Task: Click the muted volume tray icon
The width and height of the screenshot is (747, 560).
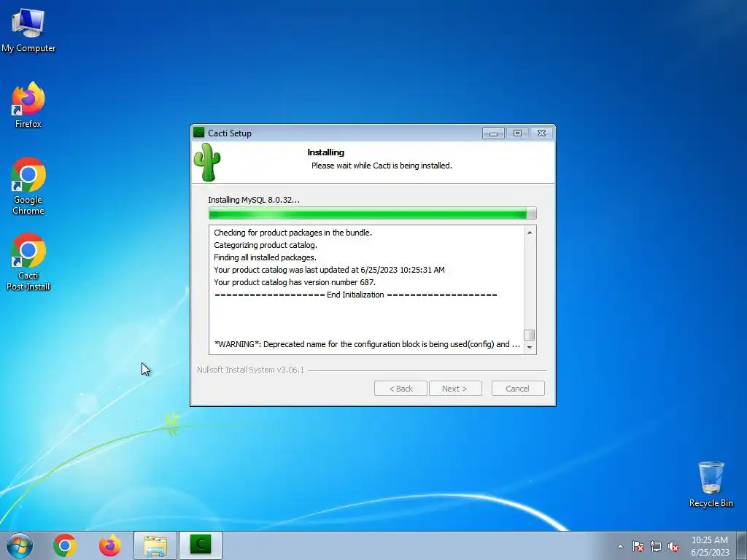Action: (x=673, y=546)
